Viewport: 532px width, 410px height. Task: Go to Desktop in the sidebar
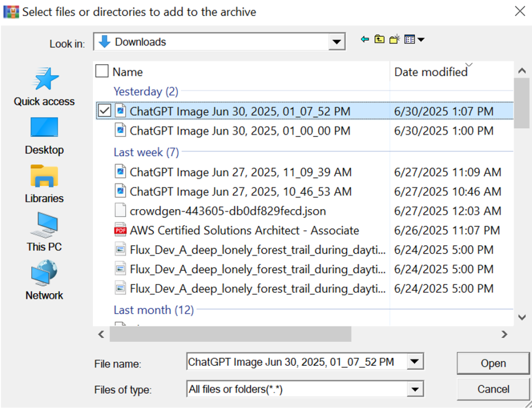44,135
